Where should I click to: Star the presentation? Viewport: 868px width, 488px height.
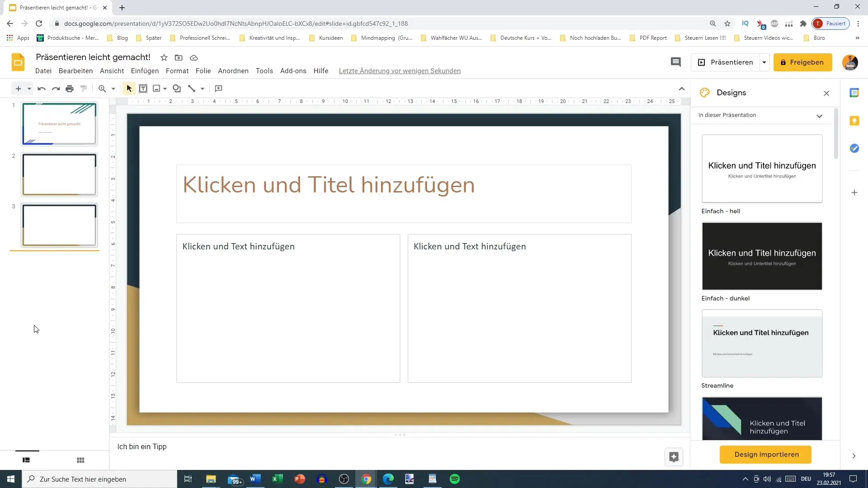164,57
